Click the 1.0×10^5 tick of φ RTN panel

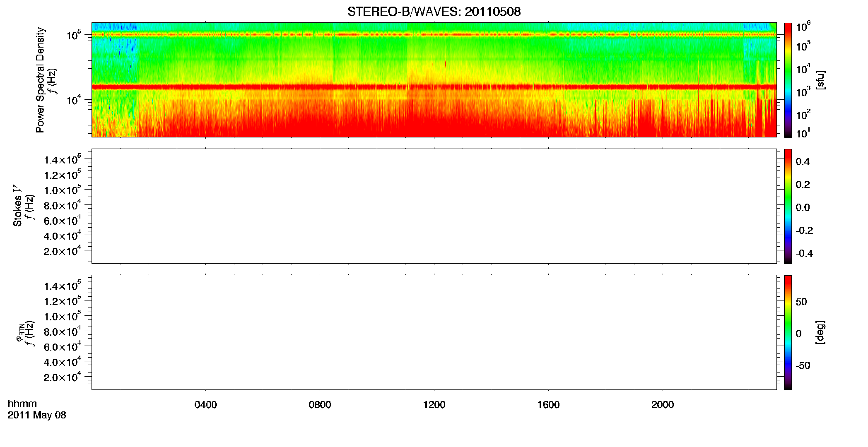click(63, 316)
